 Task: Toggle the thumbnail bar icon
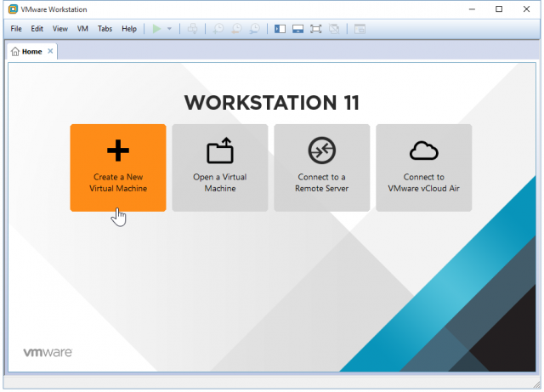click(297, 28)
